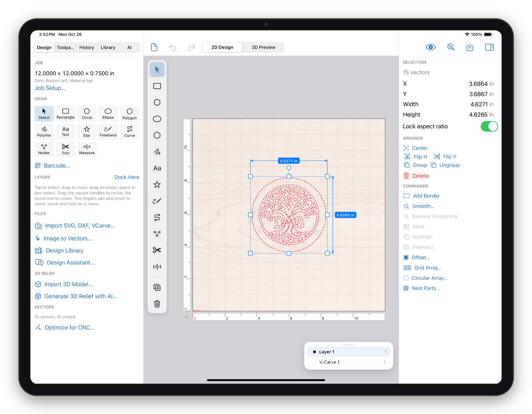Select the V-Carve 1 layer row
The image size is (532, 414).
point(348,362)
